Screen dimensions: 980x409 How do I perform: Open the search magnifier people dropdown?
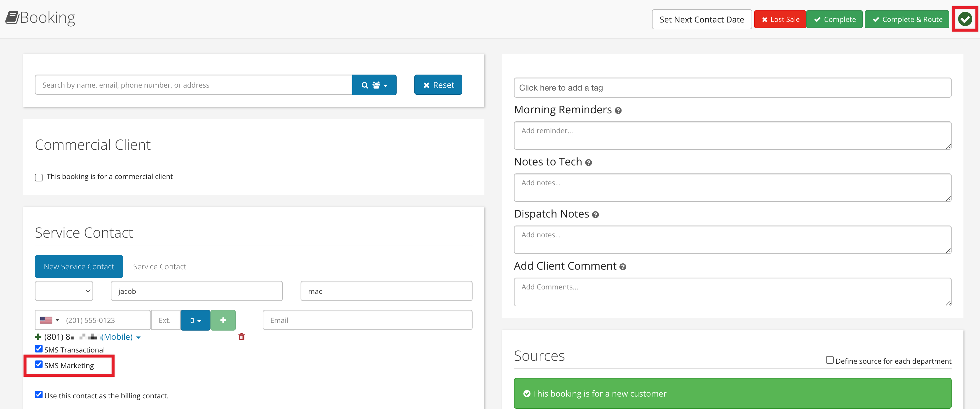point(374,85)
